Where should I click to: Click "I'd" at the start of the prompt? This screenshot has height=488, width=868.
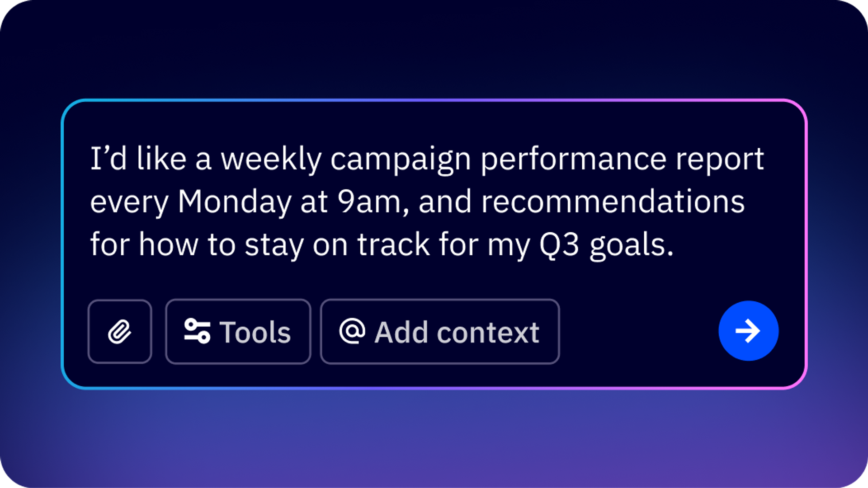(108, 159)
